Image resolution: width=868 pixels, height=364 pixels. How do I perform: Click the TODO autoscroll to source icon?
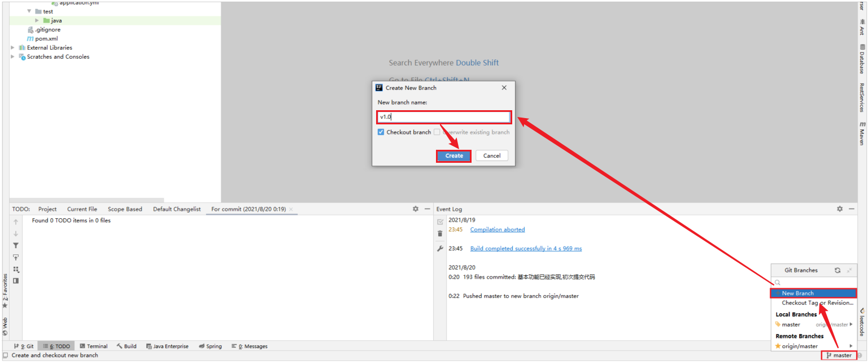(16, 257)
